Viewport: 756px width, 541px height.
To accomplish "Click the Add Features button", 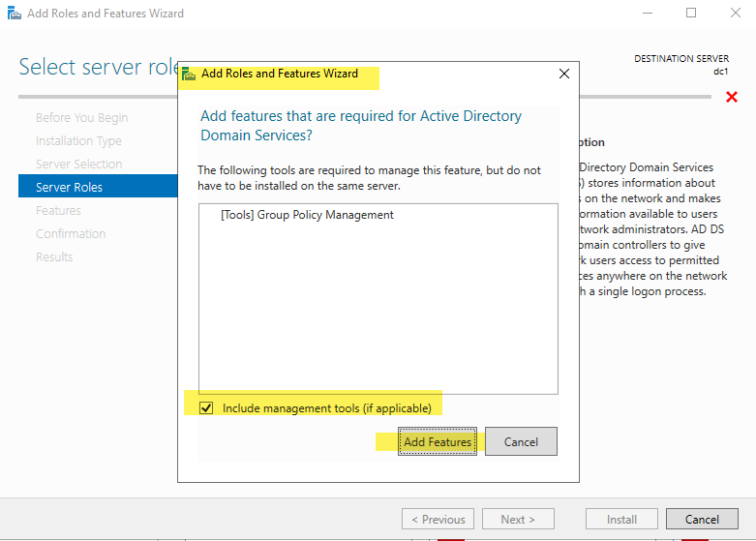I will pos(438,441).
